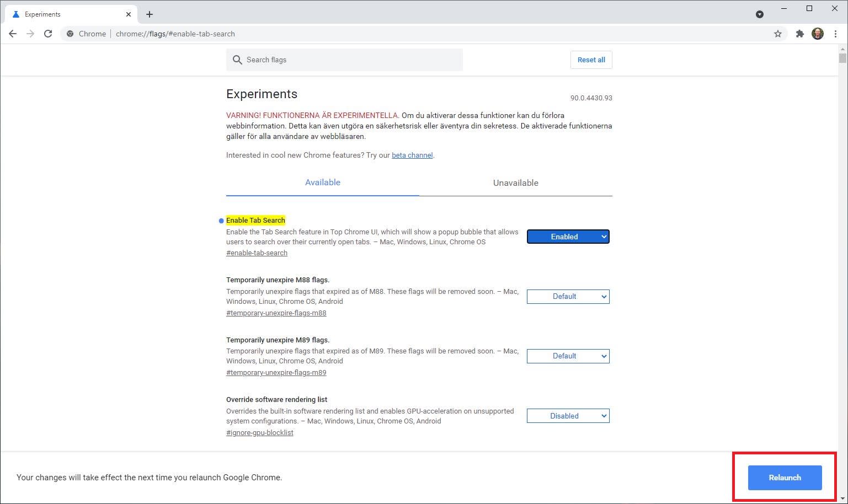
Task: Click the scrollbar down arrow
Action: (842, 499)
